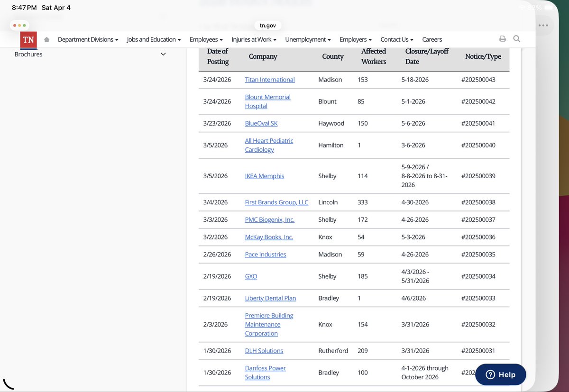
Task: Select the Haywood county cell
Action: pyautogui.click(x=331, y=123)
